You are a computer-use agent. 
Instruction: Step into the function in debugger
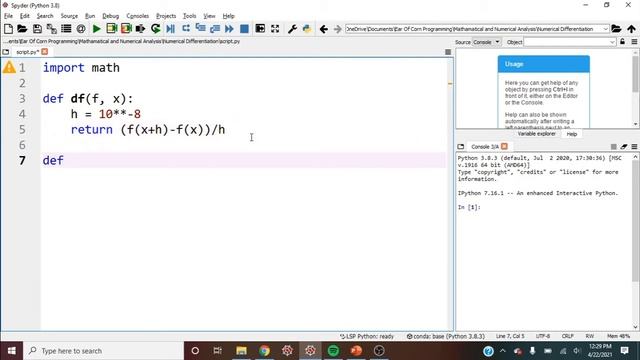200,29
